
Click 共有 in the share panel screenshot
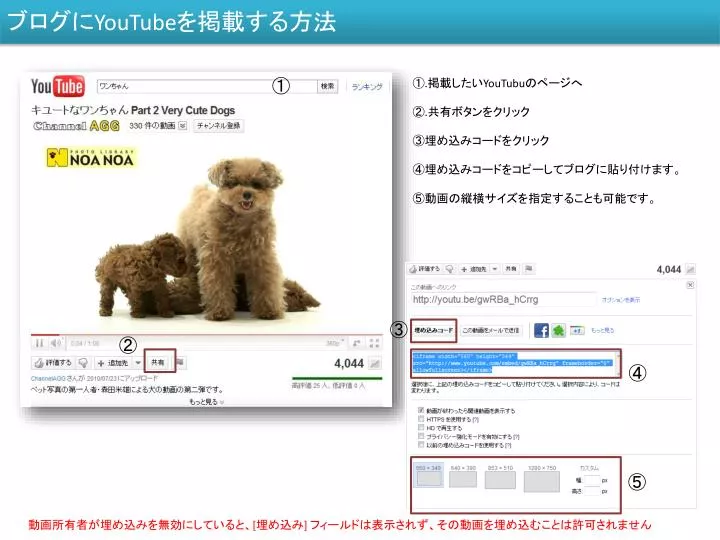(511, 269)
